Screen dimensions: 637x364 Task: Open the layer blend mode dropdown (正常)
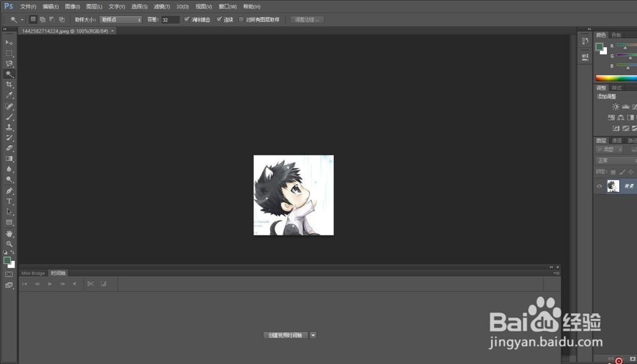pyautogui.click(x=616, y=161)
